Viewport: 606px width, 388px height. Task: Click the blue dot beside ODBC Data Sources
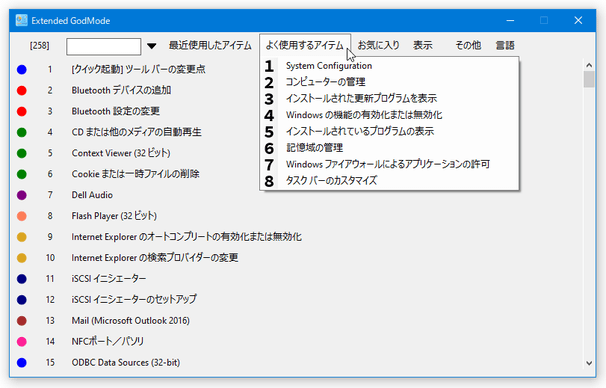click(x=22, y=362)
